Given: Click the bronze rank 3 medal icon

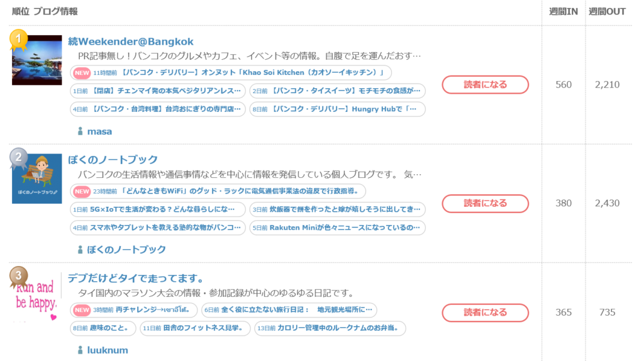Looking at the screenshot, I should [18, 276].
